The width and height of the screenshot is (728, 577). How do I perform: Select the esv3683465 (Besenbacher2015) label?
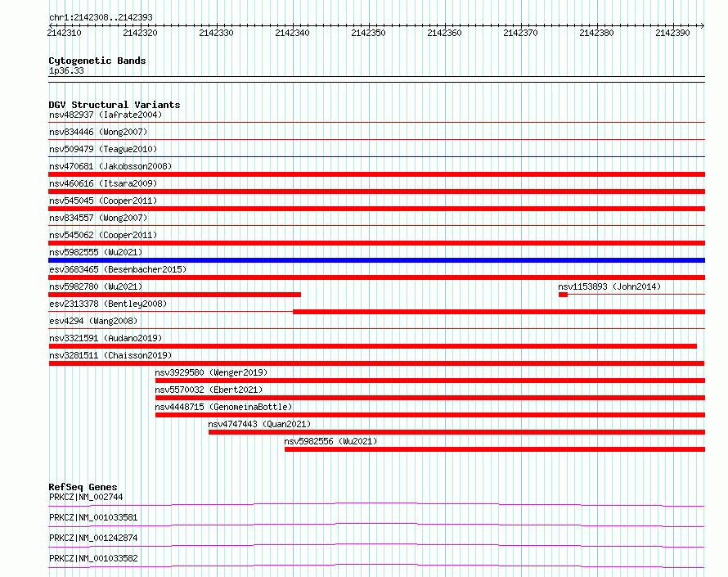point(118,269)
